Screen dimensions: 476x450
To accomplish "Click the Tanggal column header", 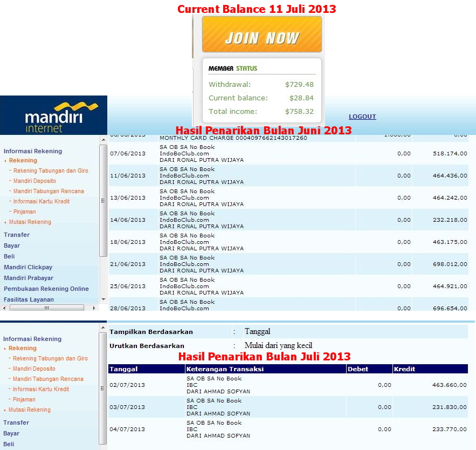I will (x=146, y=369).
